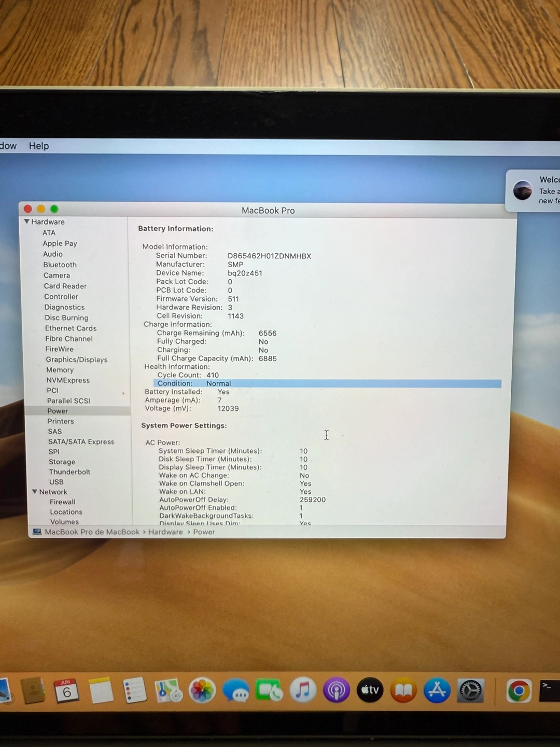
Task: Select SPI in the sidebar
Action: [54, 452]
